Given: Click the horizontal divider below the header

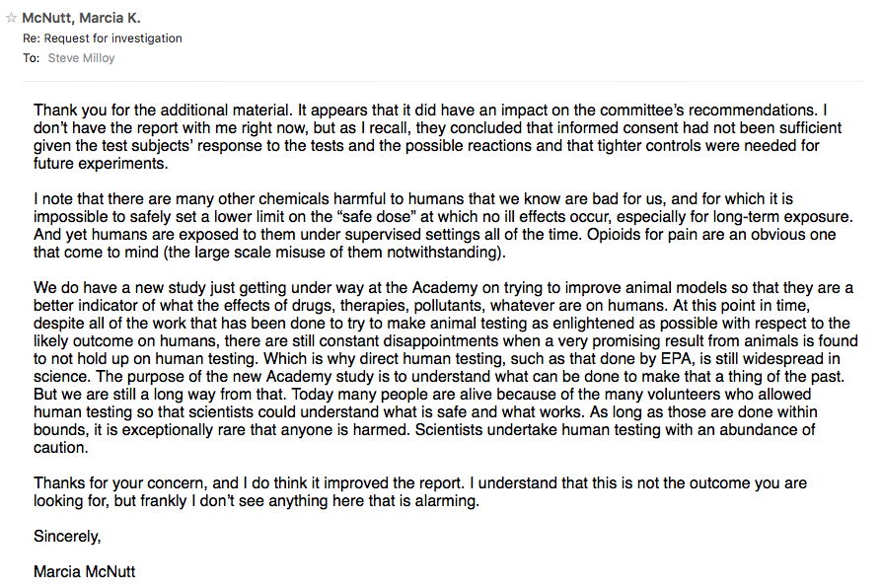Looking at the screenshot, I should pos(443,82).
